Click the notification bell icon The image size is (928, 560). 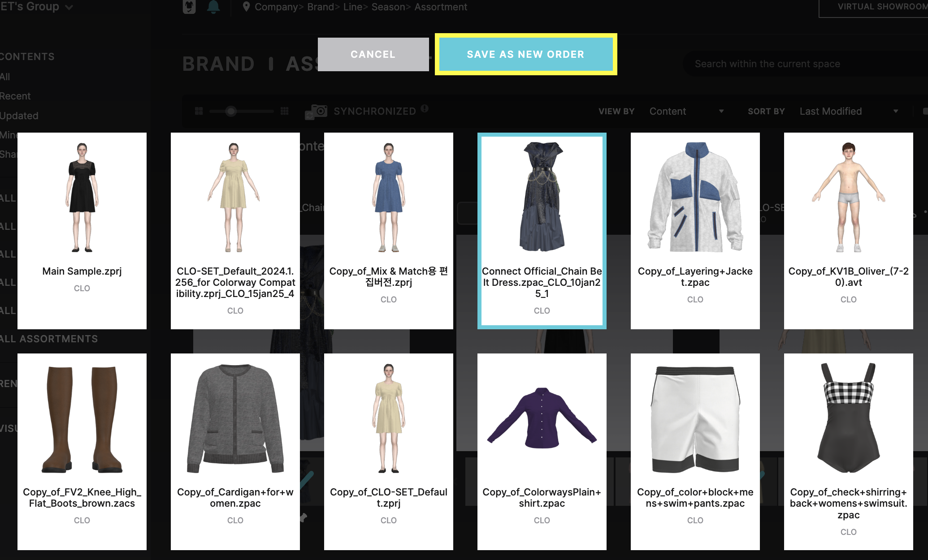[213, 7]
